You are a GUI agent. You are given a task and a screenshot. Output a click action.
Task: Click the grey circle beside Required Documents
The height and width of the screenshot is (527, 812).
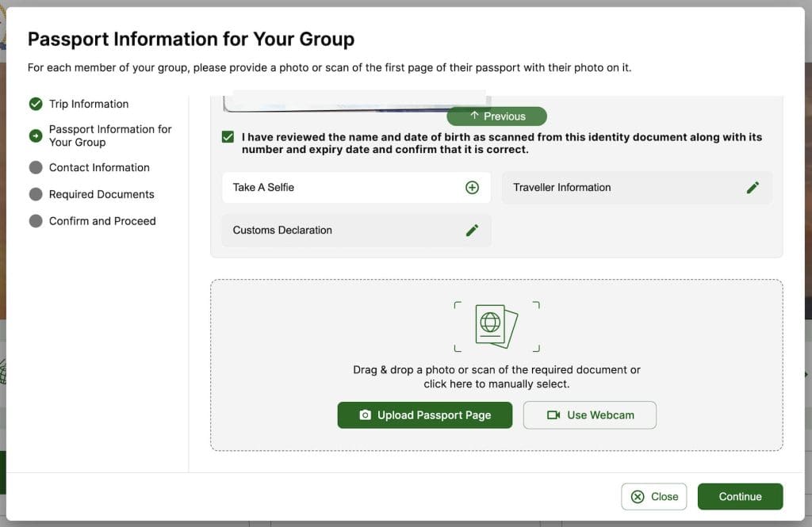point(36,194)
